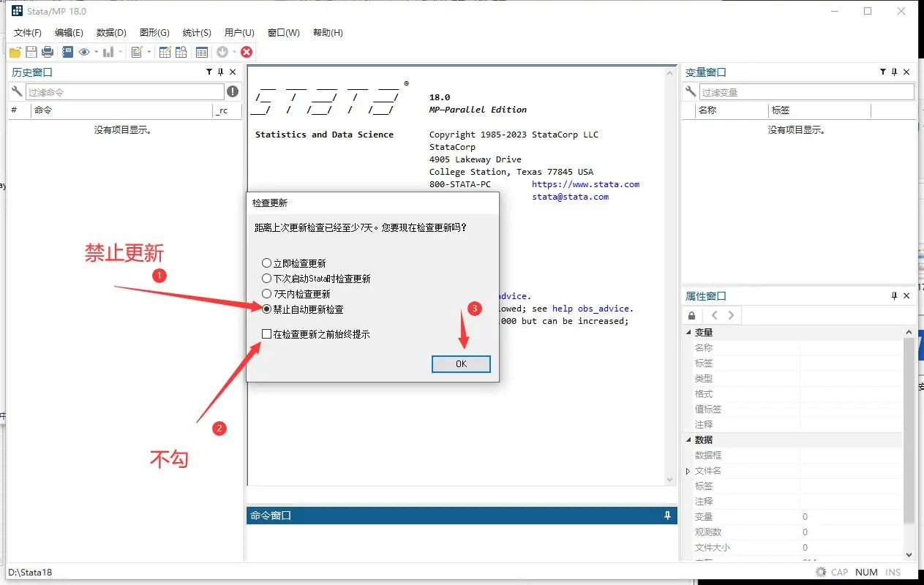The height and width of the screenshot is (585, 924).
Task: Open the Data Editor (Browse) icon
Action: (x=181, y=51)
